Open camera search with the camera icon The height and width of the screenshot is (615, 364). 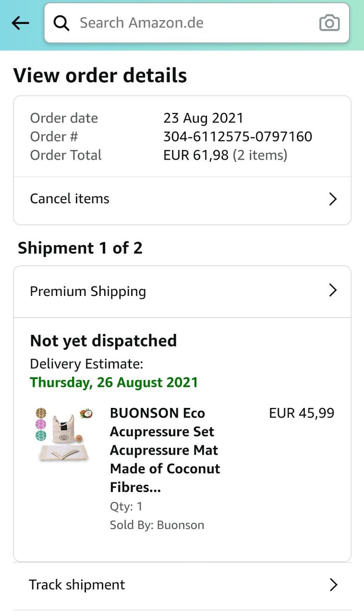tap(329, 23)
